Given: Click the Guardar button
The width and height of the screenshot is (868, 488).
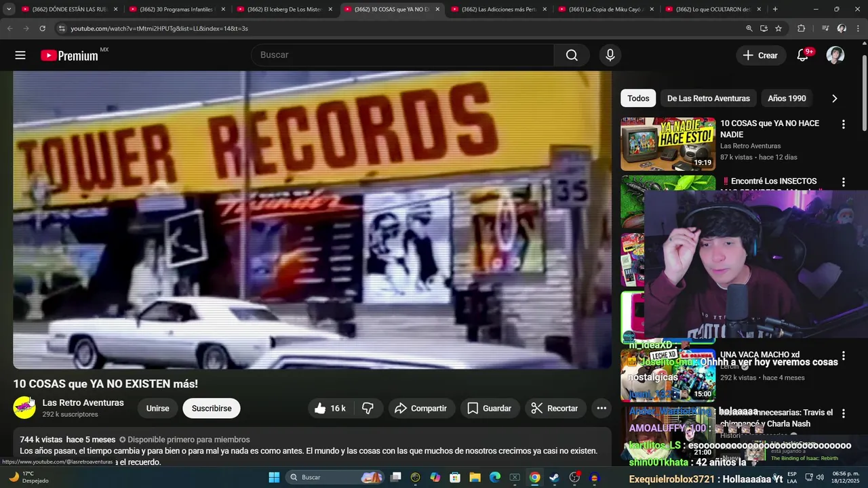Looking at the screenshot, I should click(x=489, y=408).
